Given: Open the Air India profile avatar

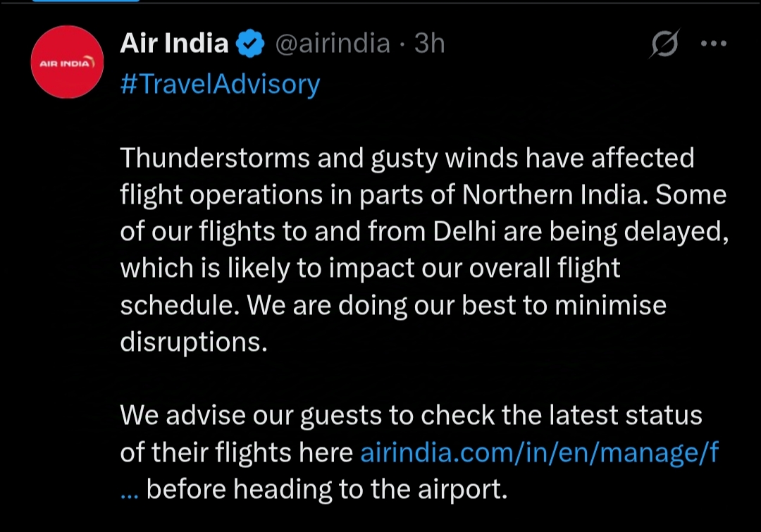Looking at the screenshot, I should (x=67, y=62).
